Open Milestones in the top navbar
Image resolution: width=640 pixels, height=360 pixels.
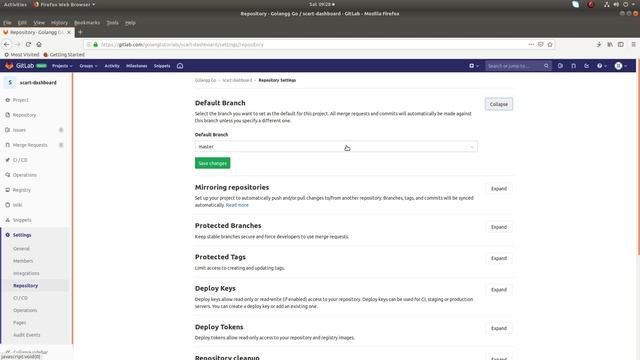pos(136,66)
